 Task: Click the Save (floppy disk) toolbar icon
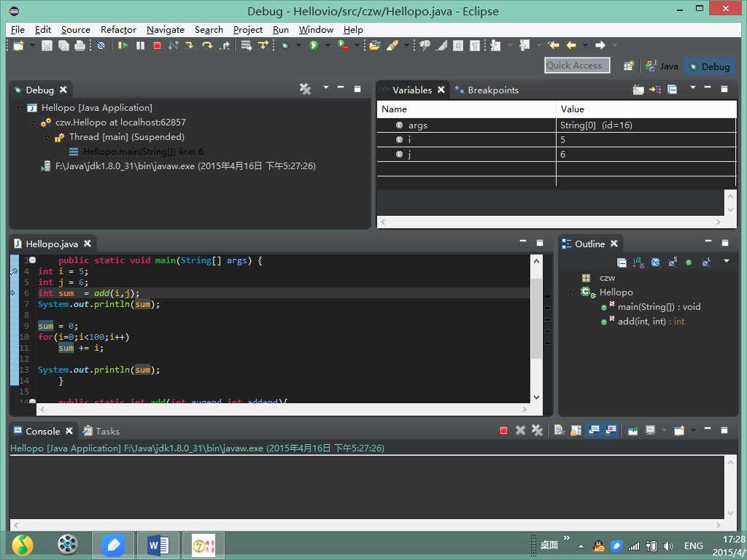[47, 46]
